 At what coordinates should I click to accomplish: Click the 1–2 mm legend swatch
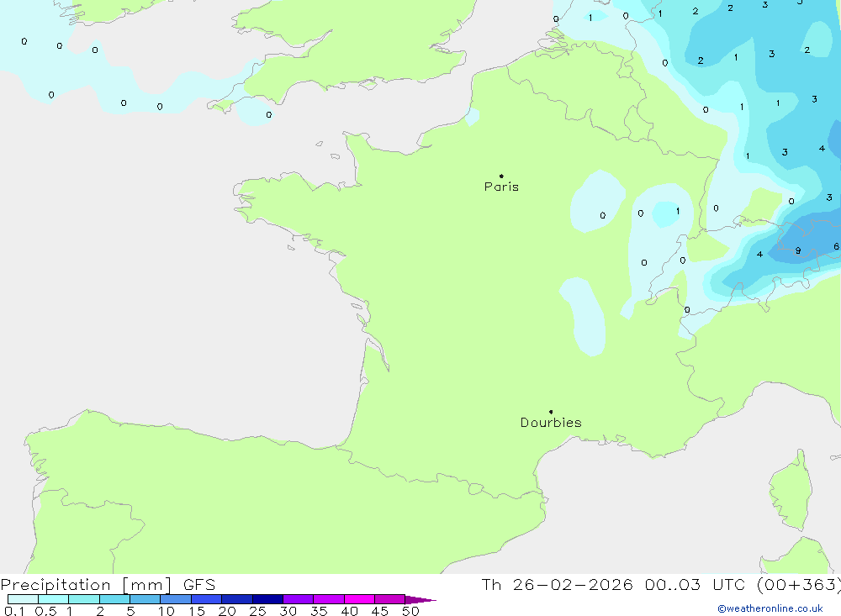tap(84, 599)
